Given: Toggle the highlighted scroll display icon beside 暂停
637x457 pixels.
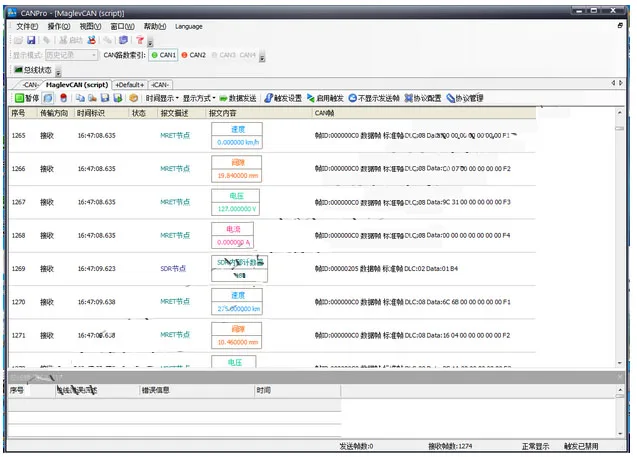Looking at the screenshot, I should tap(48, 98).
